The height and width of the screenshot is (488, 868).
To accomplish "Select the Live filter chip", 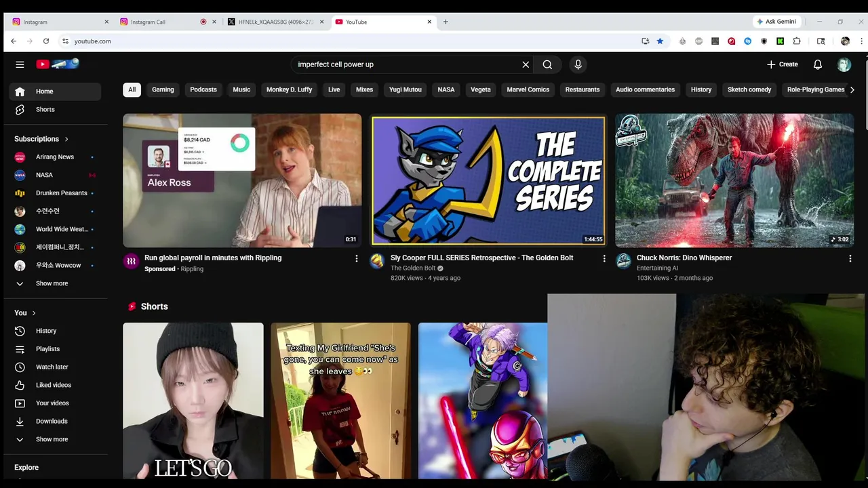I will (334, 89).
